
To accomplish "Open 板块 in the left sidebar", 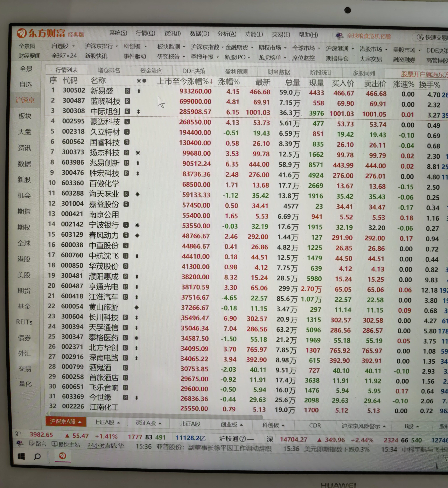I will click(x=25, y=116).
